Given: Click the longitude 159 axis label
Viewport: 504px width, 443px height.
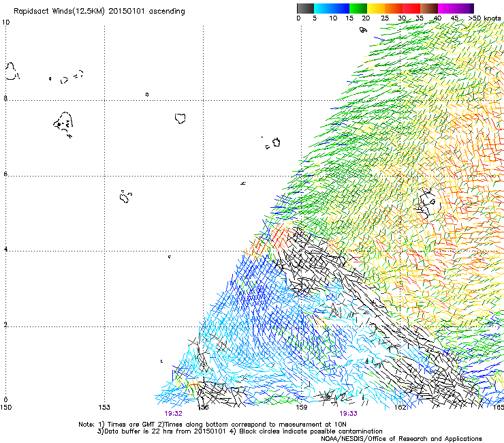Looking at the screenshot, I should tap(301, 408).
